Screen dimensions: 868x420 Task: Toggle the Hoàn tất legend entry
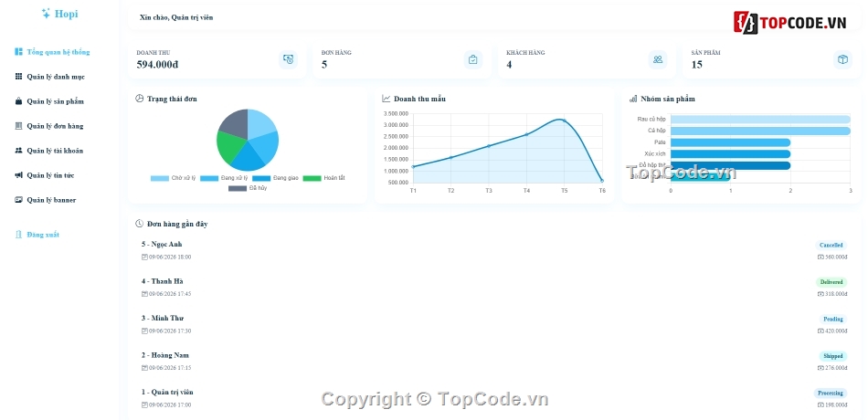tap(323, 178)
